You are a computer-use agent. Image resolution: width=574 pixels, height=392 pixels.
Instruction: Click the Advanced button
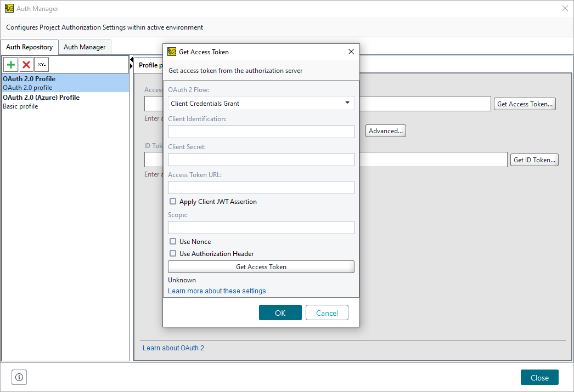point(385,130)
